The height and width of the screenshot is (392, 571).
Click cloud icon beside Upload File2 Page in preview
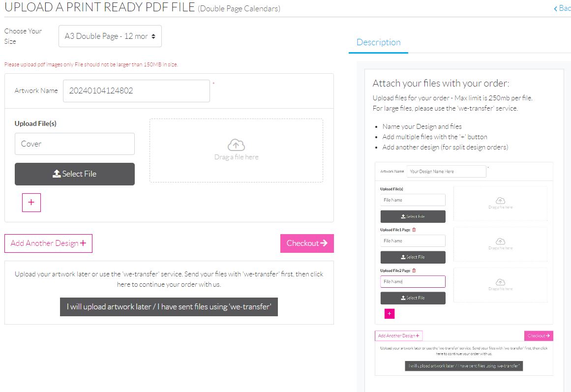[x=500, y=282]
